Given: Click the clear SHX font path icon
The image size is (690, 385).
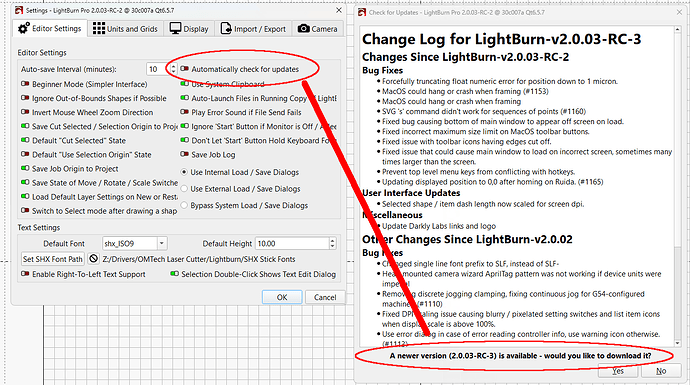Looking at the screenshot, I should (93, 259).
